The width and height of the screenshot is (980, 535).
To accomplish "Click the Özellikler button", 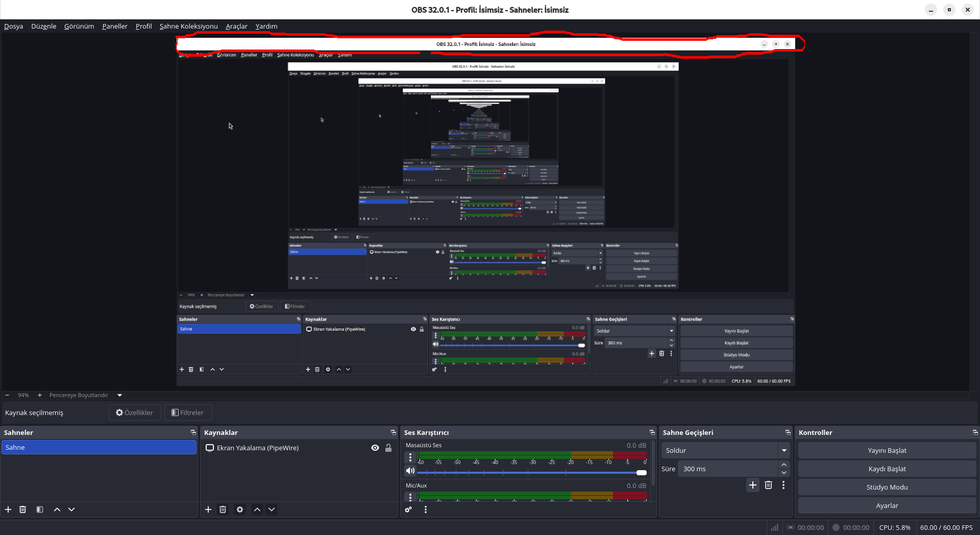I will pyautogui.click(x=135, y=412).
